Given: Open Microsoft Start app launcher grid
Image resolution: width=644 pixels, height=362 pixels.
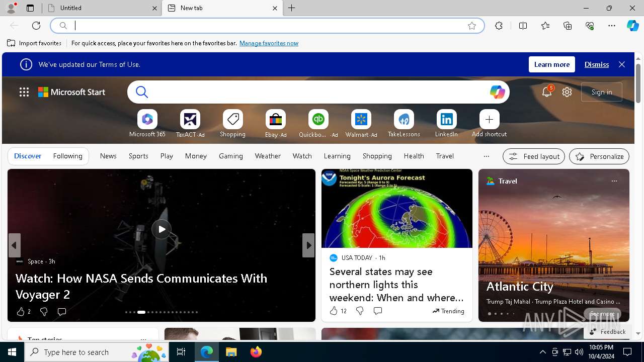Looking at the screenshot, I should click(x=24, y=92).
